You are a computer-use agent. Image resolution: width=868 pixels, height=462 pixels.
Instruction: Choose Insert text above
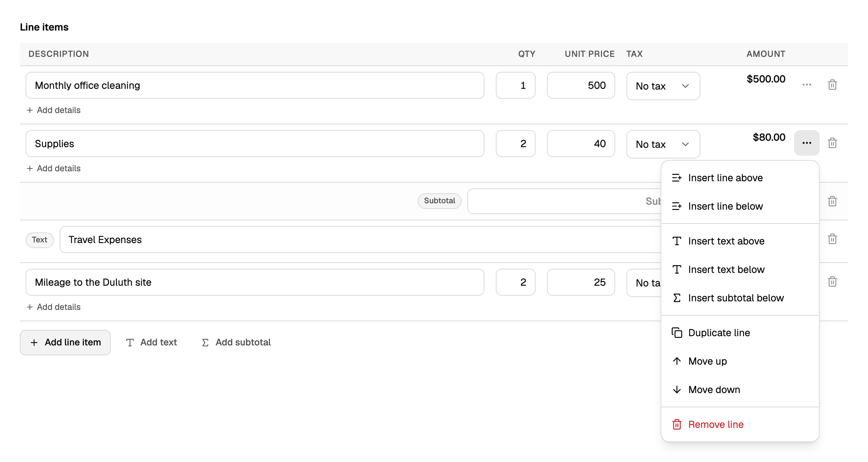click(x=740, y=241)
